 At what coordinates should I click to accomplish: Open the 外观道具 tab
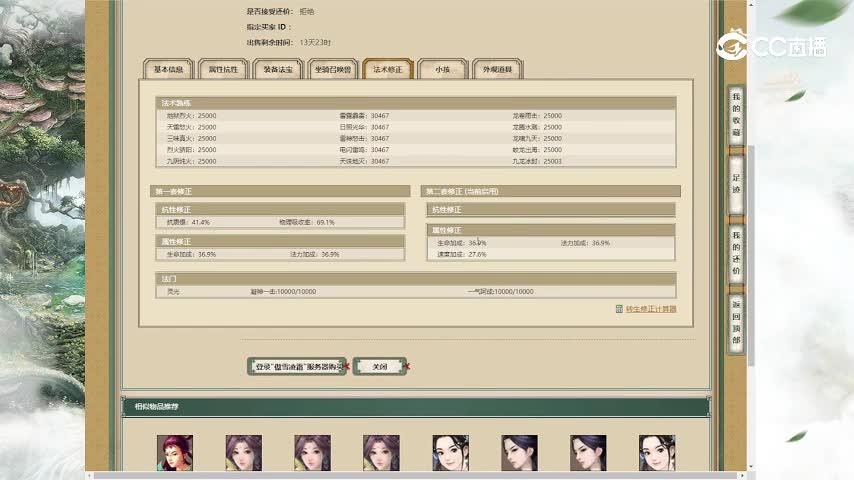point(496,70)
